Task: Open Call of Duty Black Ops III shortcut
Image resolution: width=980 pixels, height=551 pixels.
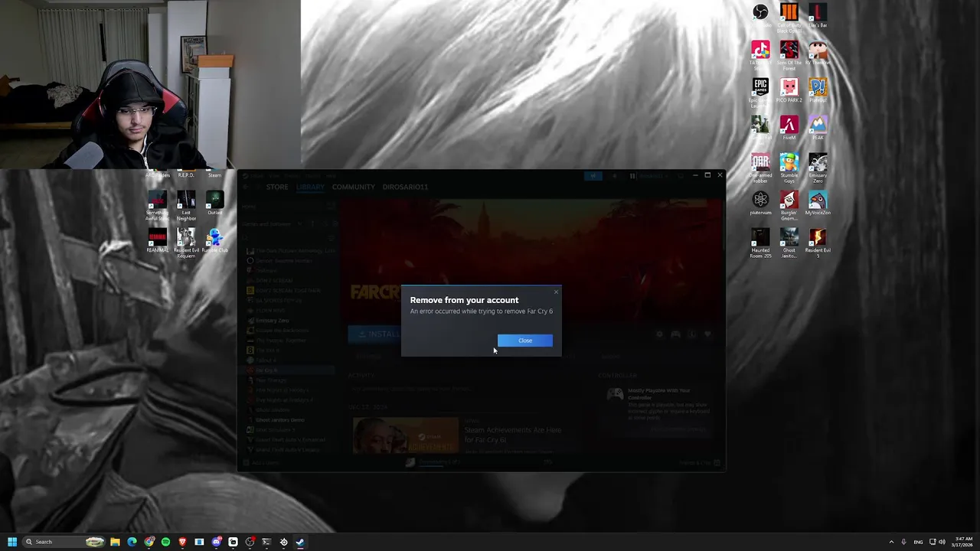Action: pyautogui.click(x=789, y=17)
